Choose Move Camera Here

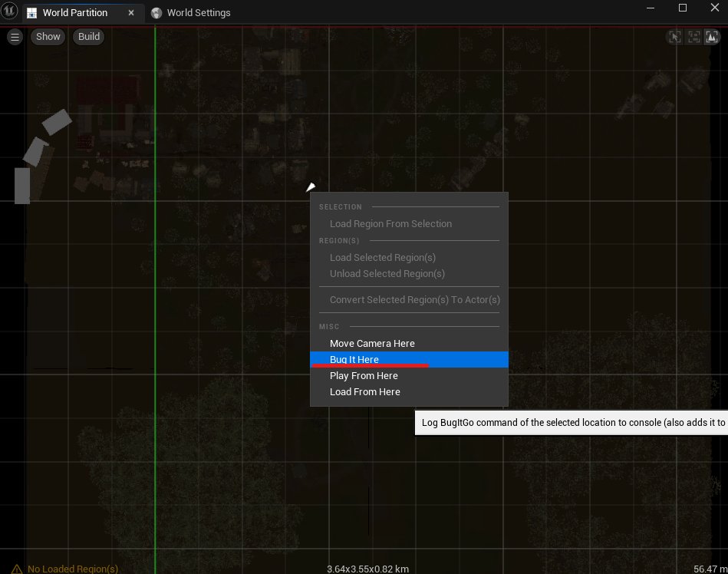[x=409, y=343]
